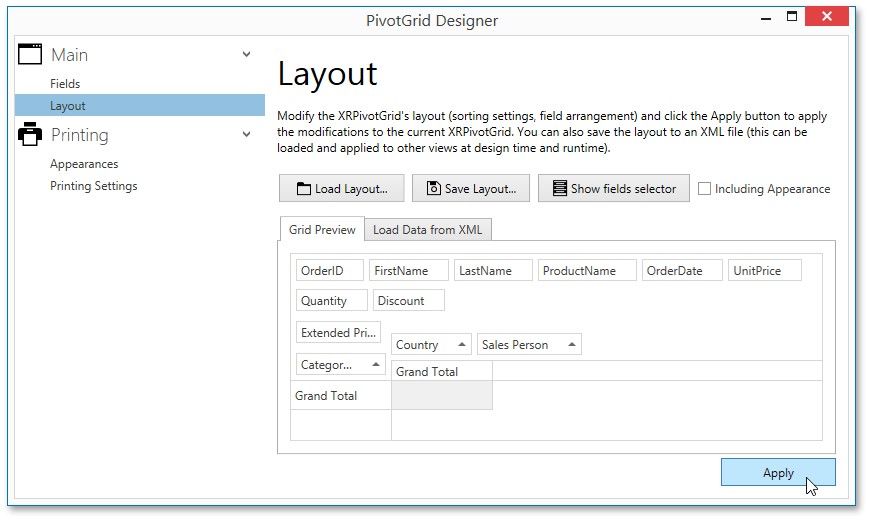869x520 pixels.
Task: Select the OrderID field header
Action: tap(329, 271)
